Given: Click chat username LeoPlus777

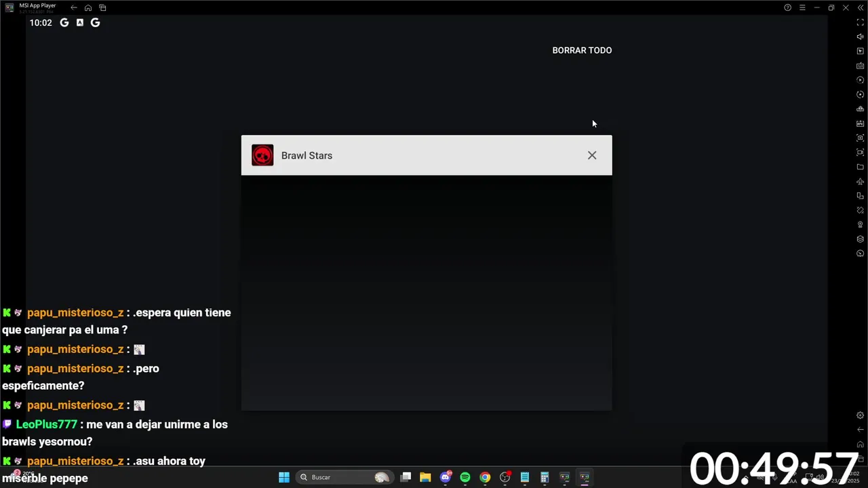Looking at the screenshot, I should tap(47, 424).
